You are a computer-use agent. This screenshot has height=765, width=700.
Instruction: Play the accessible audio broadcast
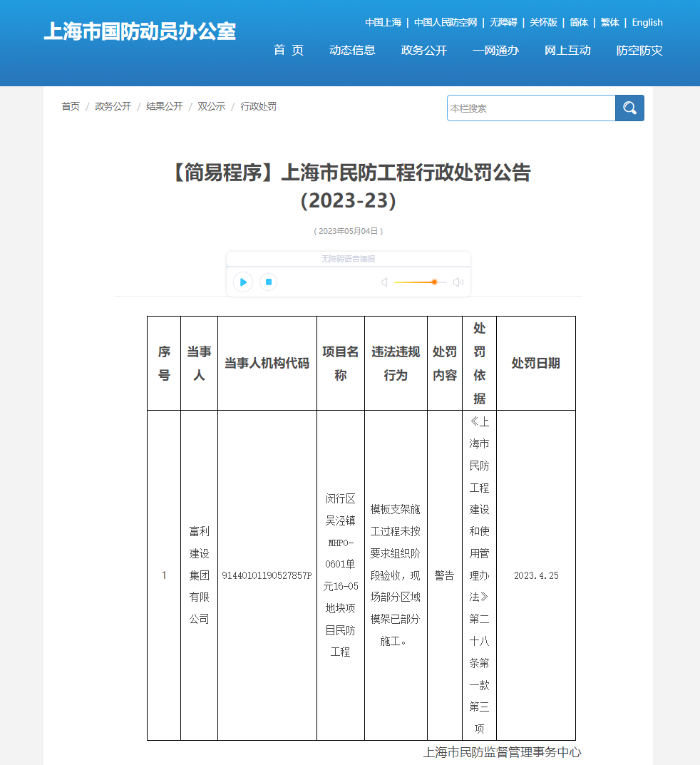click(243, 282)
